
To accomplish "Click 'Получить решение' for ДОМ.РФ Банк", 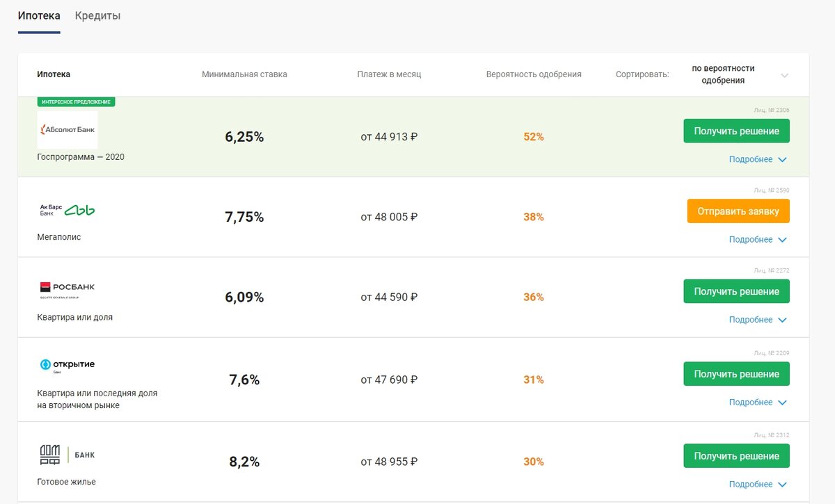I will [736, 456].
